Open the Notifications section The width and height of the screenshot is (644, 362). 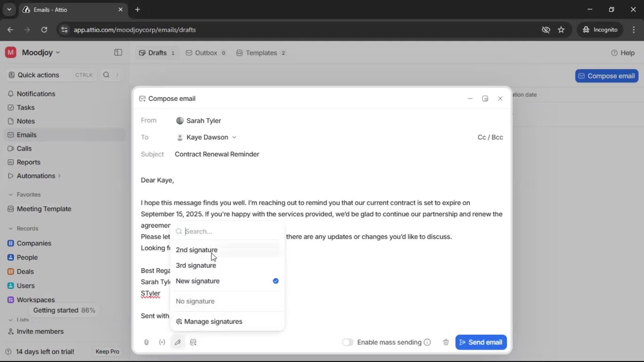36,94
